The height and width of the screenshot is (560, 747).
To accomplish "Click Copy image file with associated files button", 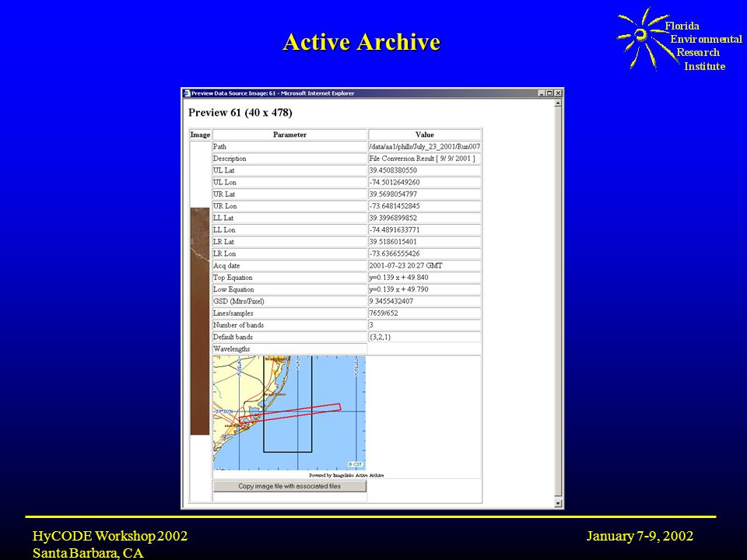I will point(289,486).
